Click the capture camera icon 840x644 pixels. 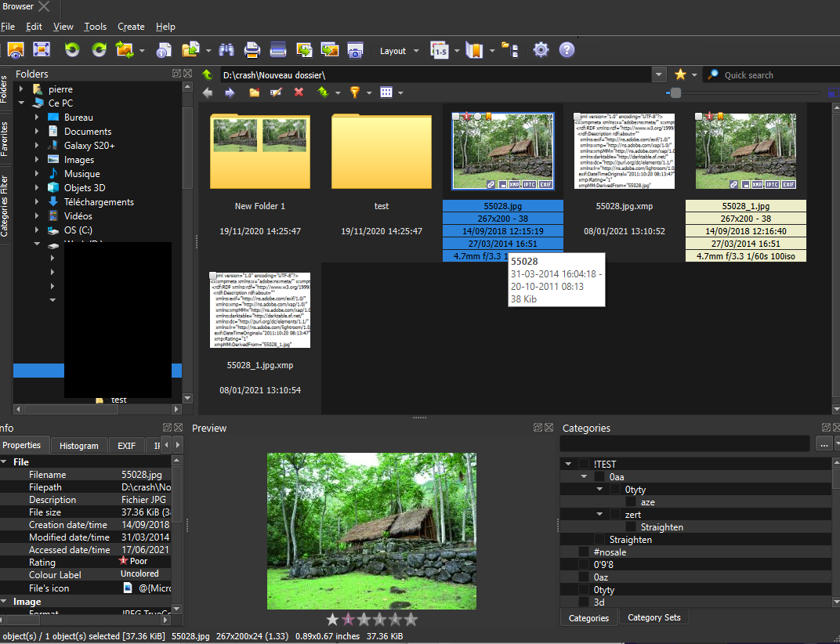click(355, 50)
